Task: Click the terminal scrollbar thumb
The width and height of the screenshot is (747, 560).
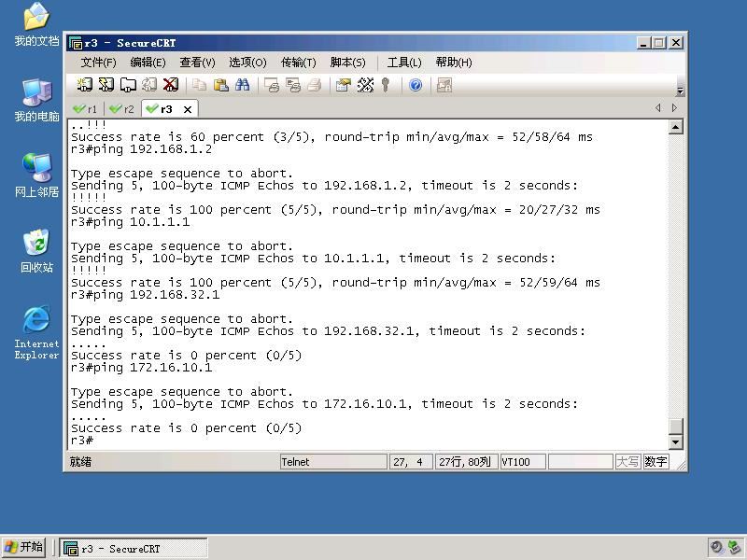Action: click(675, 426)
